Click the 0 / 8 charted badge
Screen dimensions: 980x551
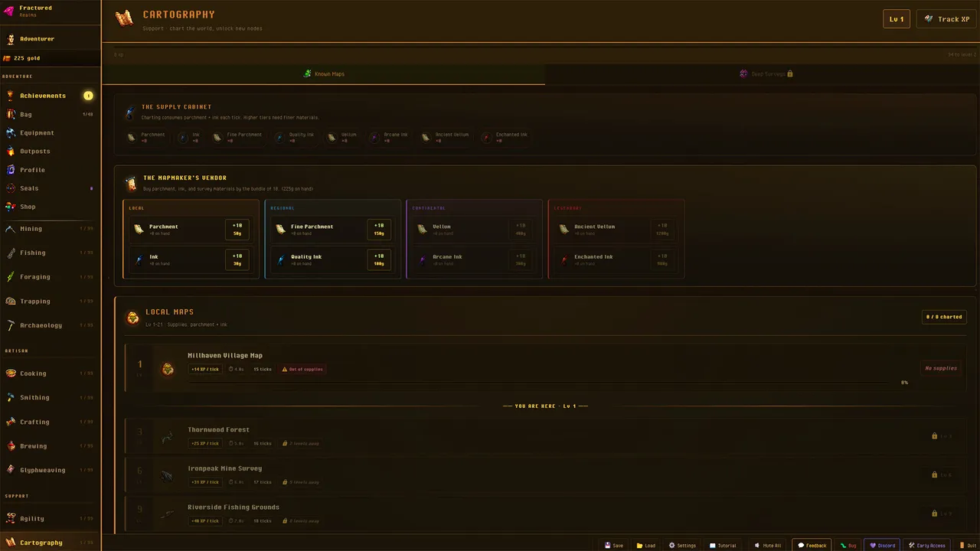click(944, 317)
